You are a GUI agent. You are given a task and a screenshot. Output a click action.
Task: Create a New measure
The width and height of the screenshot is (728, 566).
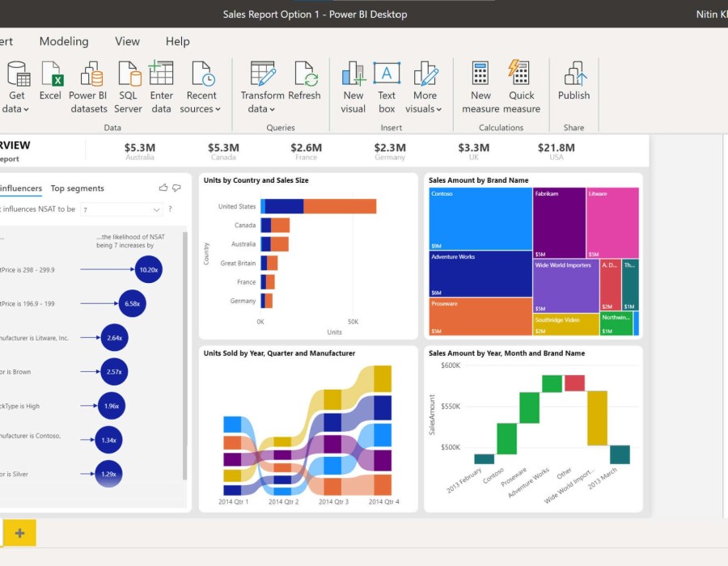[480, 74]
